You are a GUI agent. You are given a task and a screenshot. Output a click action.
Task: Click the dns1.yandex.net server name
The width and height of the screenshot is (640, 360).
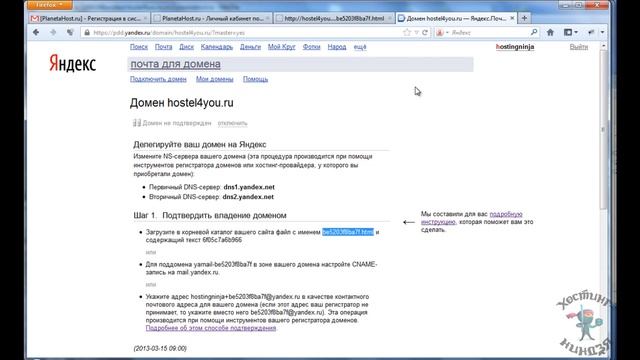pyautogui.click(x=249, y=187)
